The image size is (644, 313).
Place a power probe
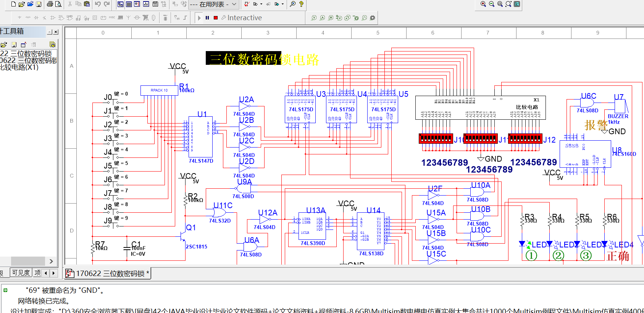331,18
